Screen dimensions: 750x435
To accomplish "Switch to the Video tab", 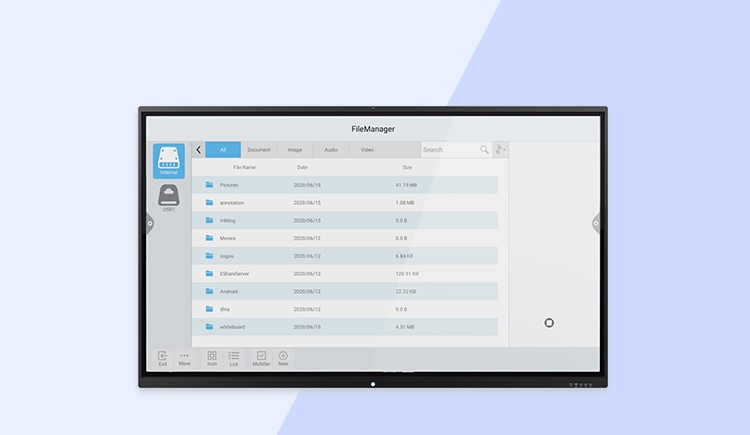I will pos(367,150).
